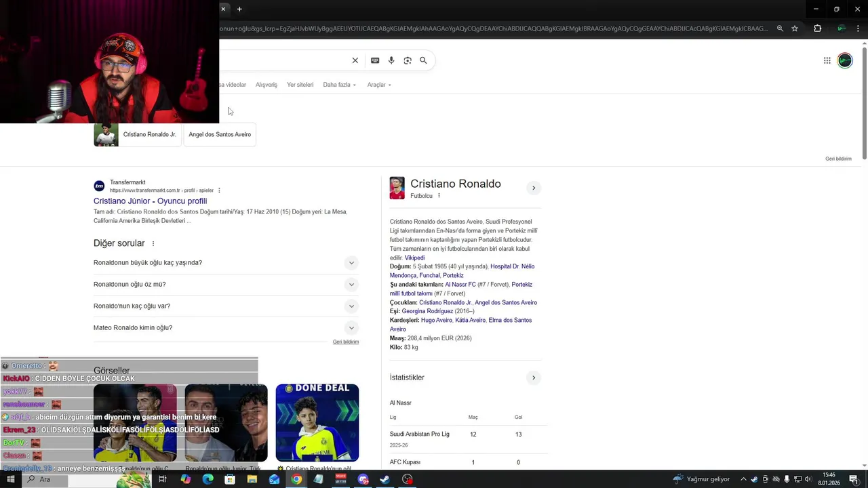Expand the İstatistikler section arrow
This screenshot has width=868, height=488.
(x=534, y=378)
